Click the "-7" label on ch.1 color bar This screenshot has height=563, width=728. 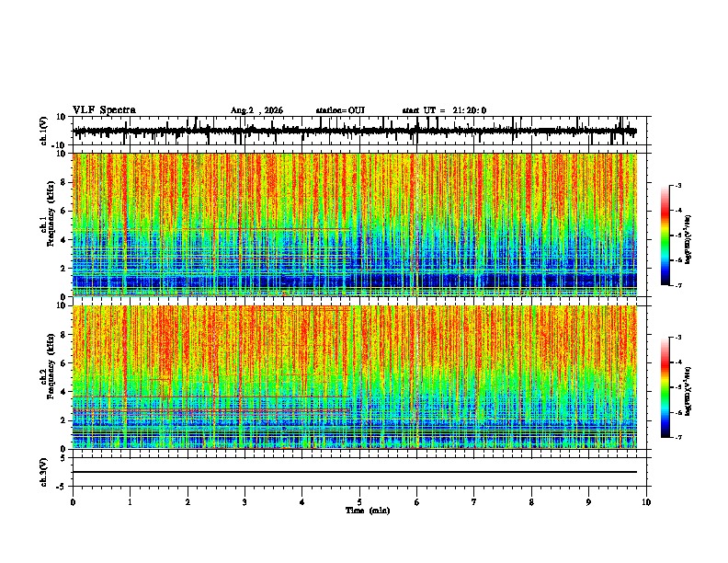coord(678,285)
